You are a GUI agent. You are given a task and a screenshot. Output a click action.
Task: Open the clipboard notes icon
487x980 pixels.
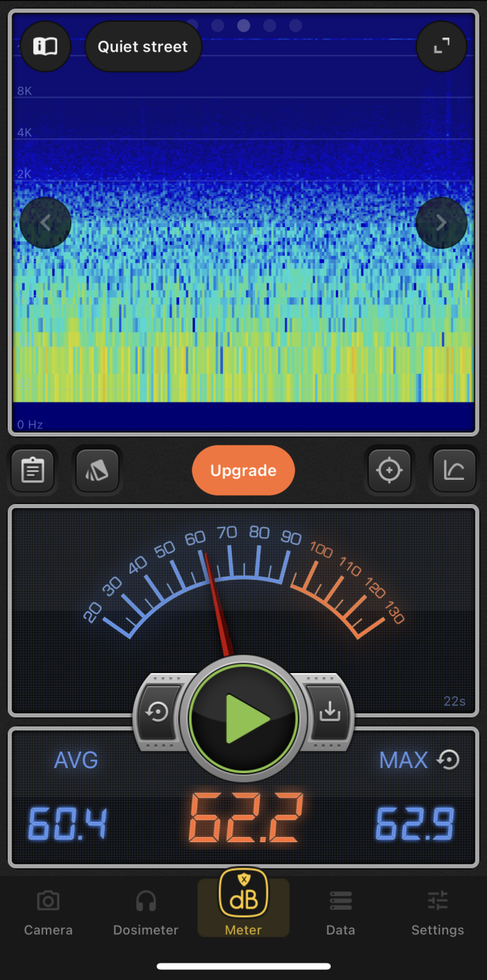(x=33, y=471)
